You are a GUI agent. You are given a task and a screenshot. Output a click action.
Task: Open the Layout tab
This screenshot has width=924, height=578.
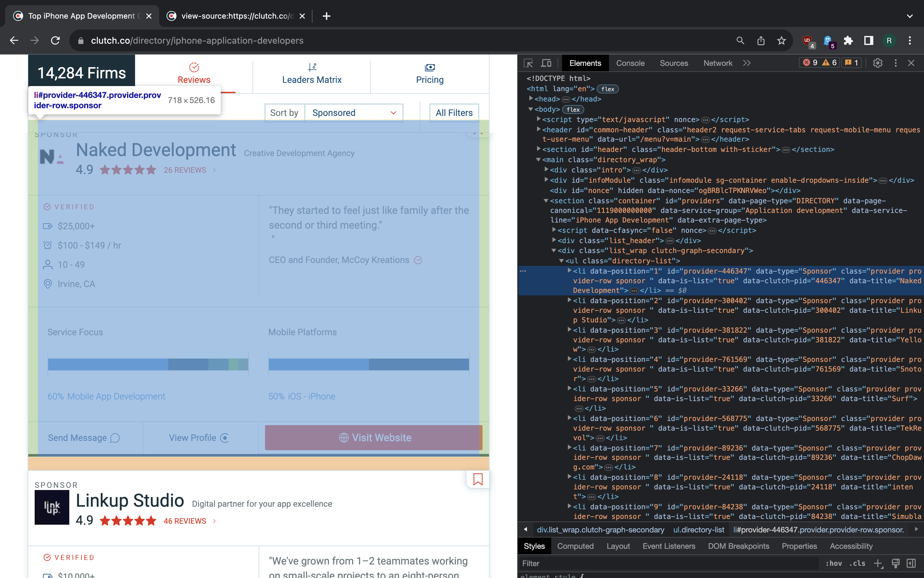point(618,546)
